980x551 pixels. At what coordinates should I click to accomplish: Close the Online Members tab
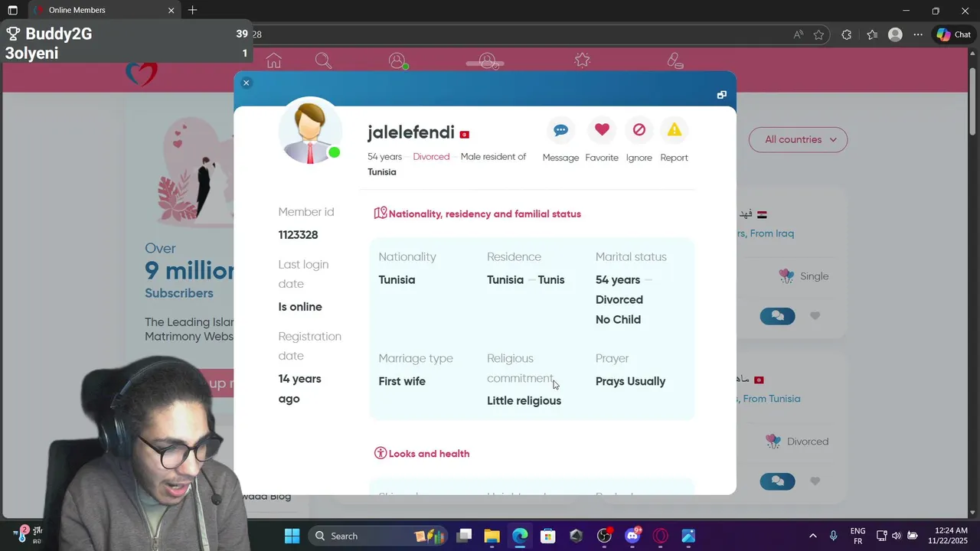tap(171, 11)
